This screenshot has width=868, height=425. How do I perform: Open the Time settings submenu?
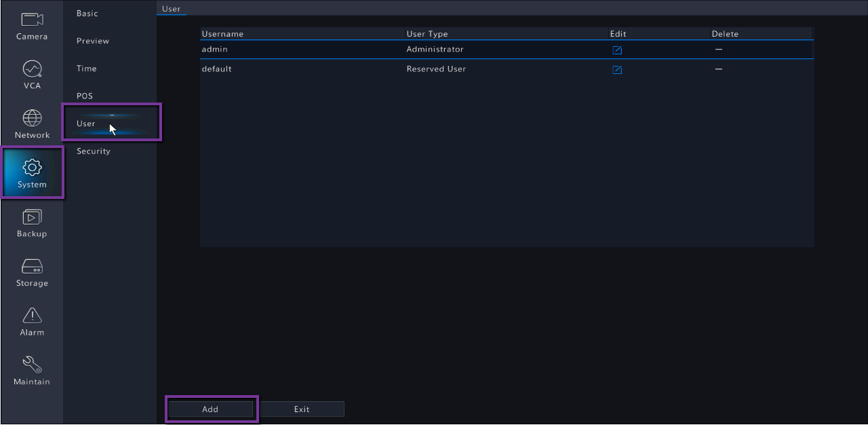coord(87,69)
